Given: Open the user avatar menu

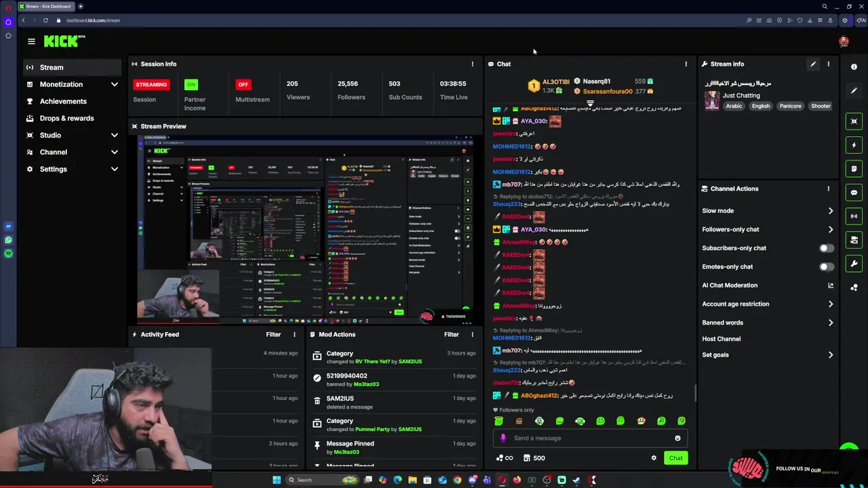Looking at the screenshot, I should [844, 42].
